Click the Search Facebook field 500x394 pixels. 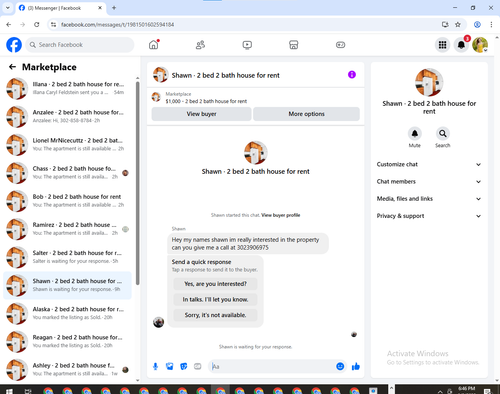80,45
